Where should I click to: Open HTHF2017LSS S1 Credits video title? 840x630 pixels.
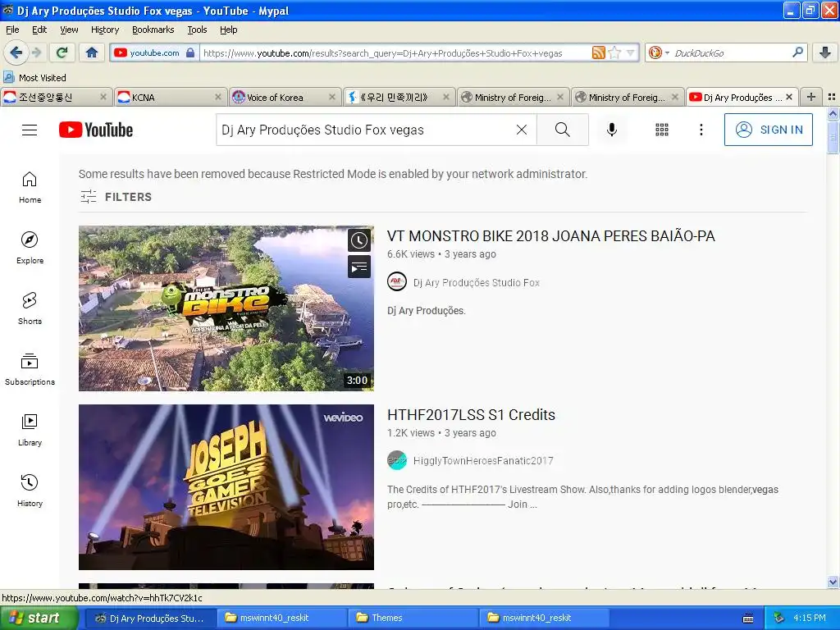471,414
